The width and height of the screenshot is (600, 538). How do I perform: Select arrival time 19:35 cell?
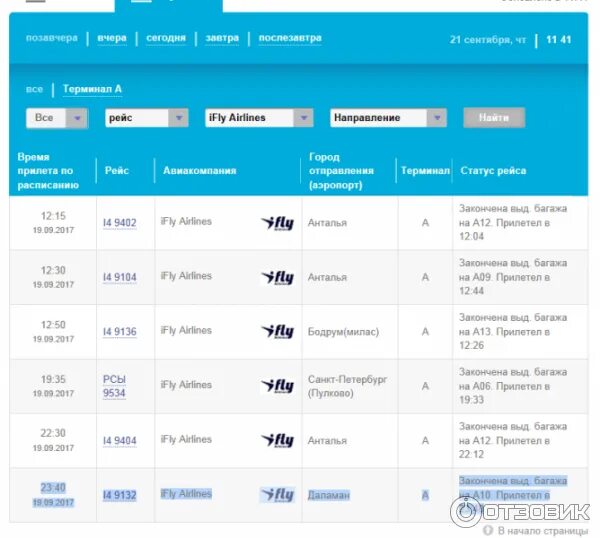53,386
